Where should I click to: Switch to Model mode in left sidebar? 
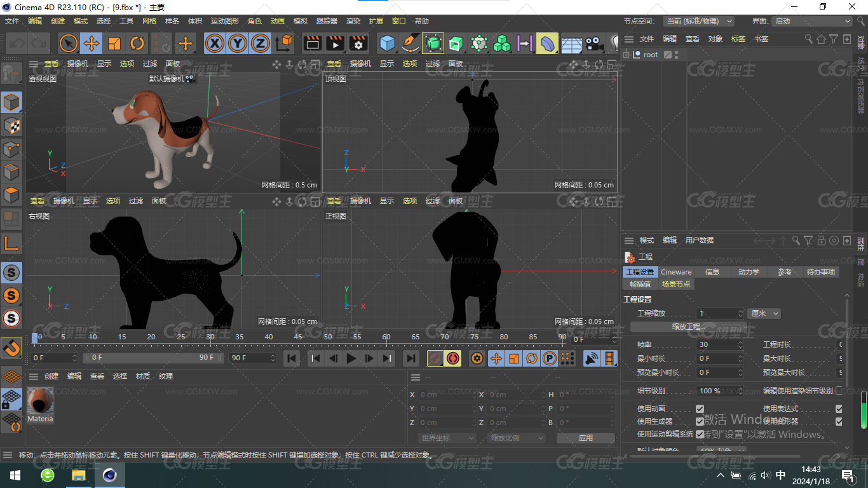(x=11, y=102)
